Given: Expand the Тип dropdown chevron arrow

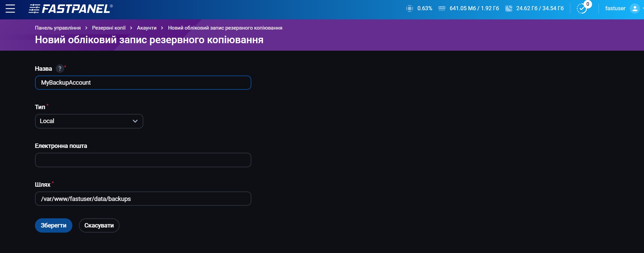Looking at the screenshot, I should click(135, 121).
